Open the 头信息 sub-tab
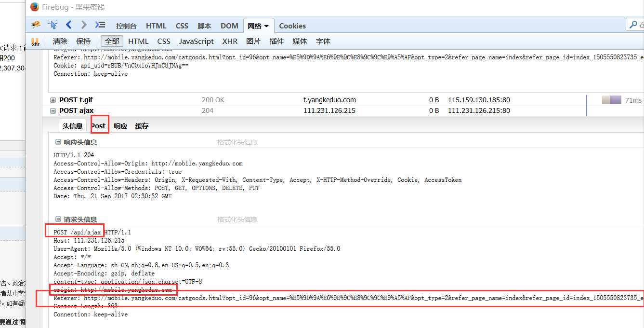644x328 pixels. click(x=72, y=126)
